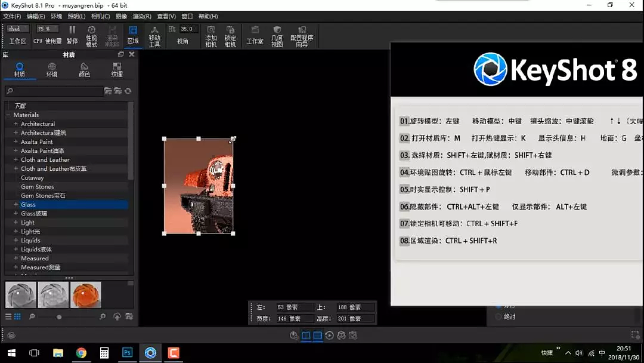Open the 几何视图 (Geometry View) icon
Image resolution: width=644 pixels, height=363 pixels.
[276, 35]
